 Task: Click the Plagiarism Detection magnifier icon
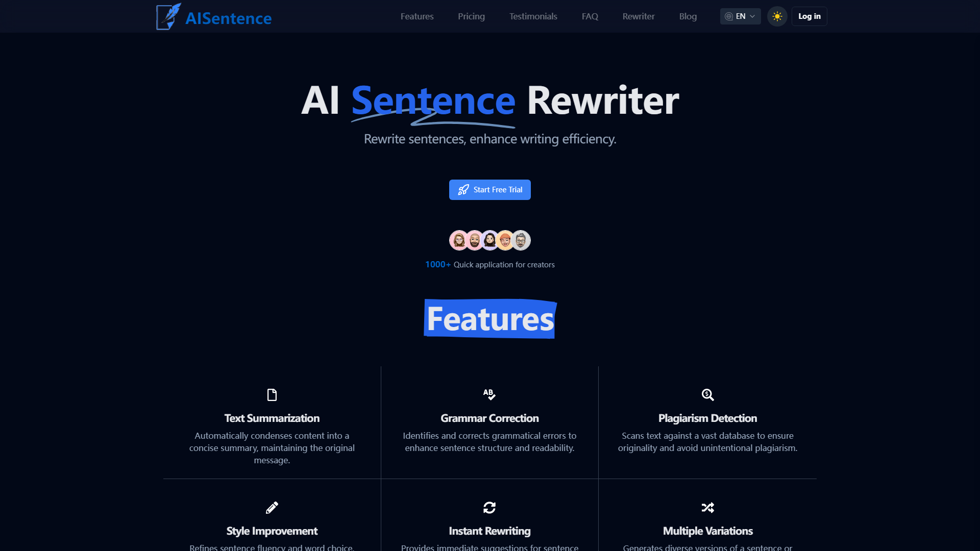click(x=707, y=395)
